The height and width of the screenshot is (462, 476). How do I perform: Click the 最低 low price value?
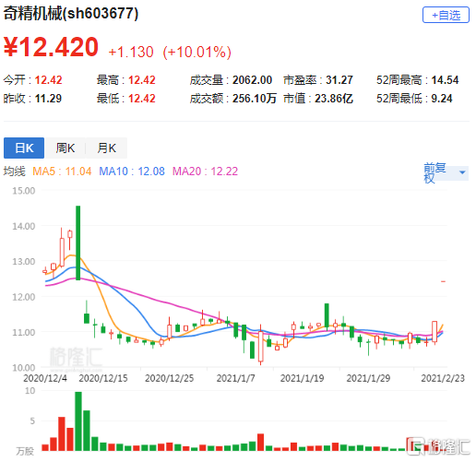coord(142,99)
